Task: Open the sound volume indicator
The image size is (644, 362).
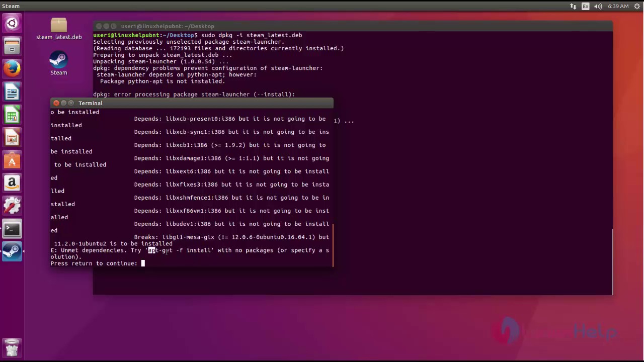Action: [x=598, y=6]
